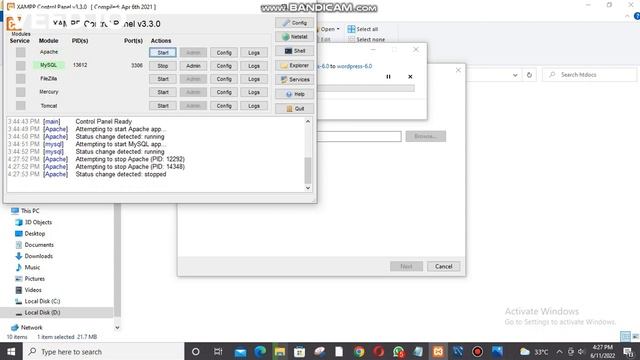Cancel the file copy with X icon
Screen dimensions: 640x360
410,76
